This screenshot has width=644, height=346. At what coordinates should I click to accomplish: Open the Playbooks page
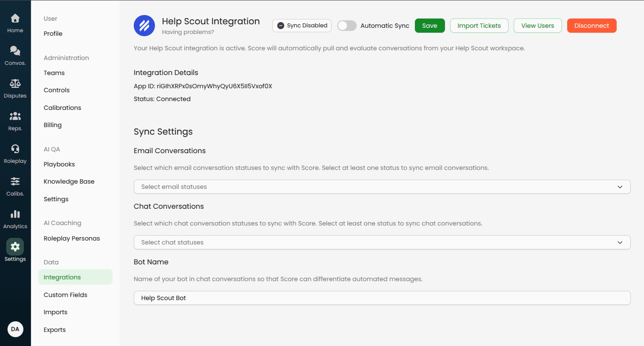point(59,164)
